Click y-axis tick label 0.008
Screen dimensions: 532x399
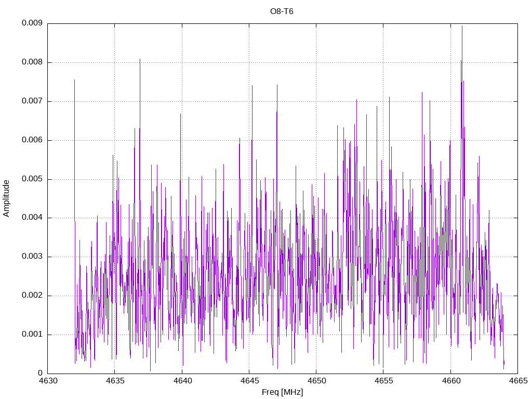coord(32,62)
